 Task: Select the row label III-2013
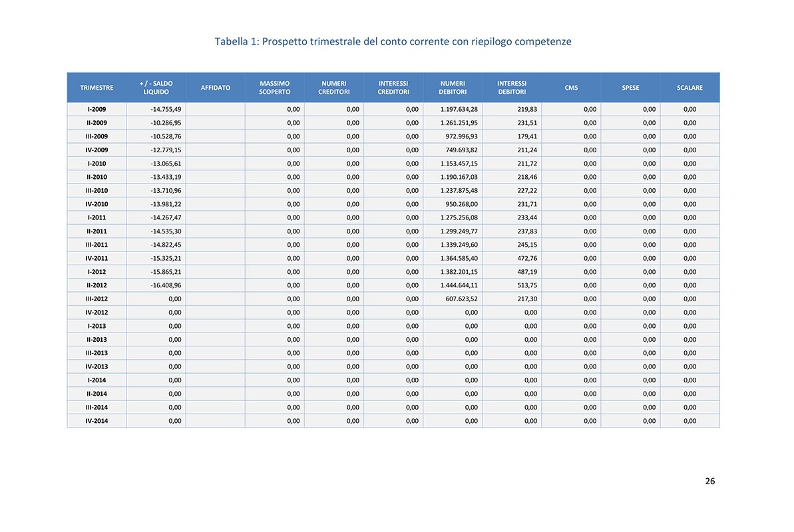pos(97,353)
